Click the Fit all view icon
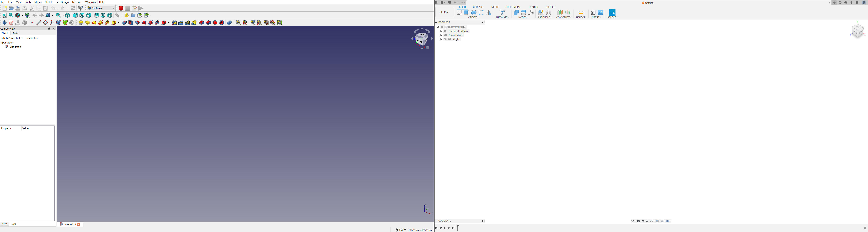868x232 pixels. click(5, 15)
